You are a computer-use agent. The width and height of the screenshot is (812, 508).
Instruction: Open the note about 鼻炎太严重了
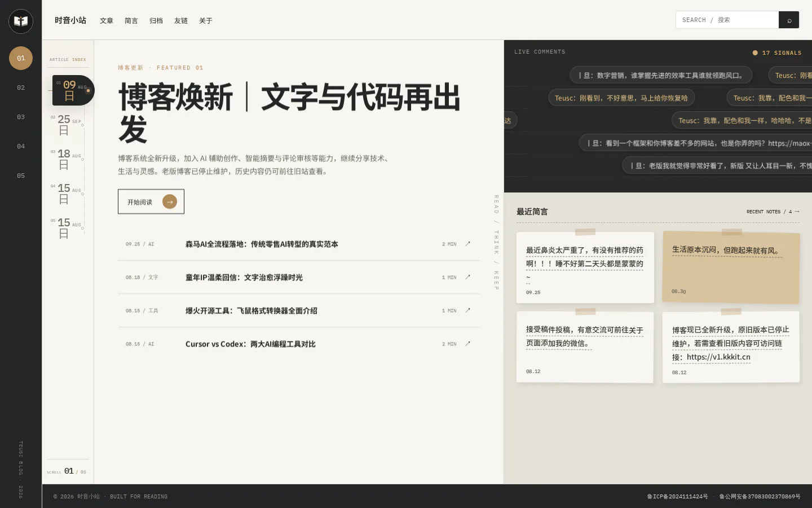point(585,268)
